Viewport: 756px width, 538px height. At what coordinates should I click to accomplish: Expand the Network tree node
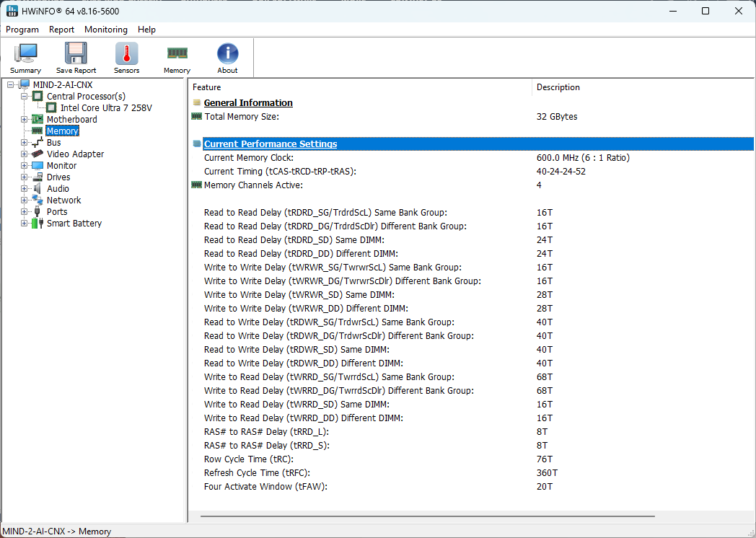[x=24, y=200]
